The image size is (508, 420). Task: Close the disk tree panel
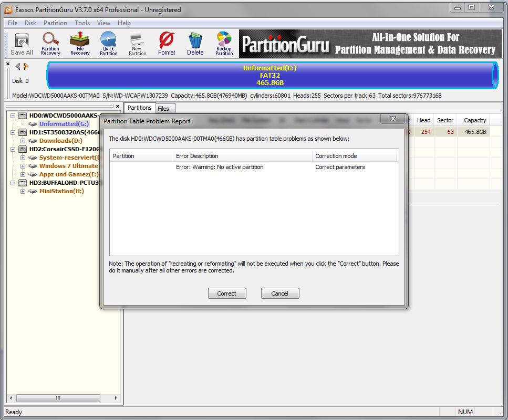(118, 106)
